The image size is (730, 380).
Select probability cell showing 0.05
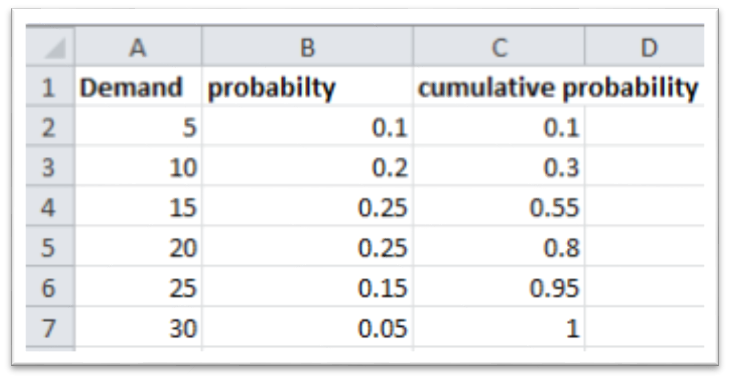coord(307,327)
